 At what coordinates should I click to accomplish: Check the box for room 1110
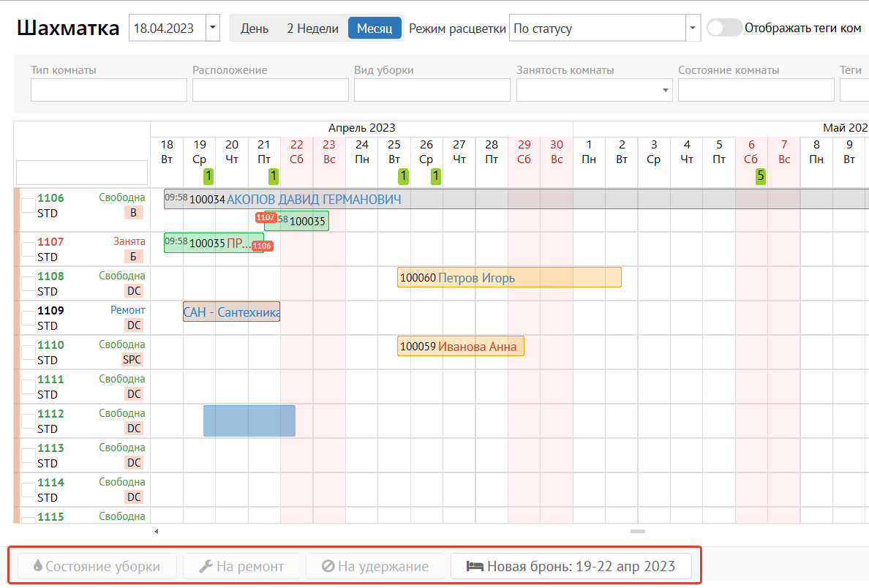29,352
